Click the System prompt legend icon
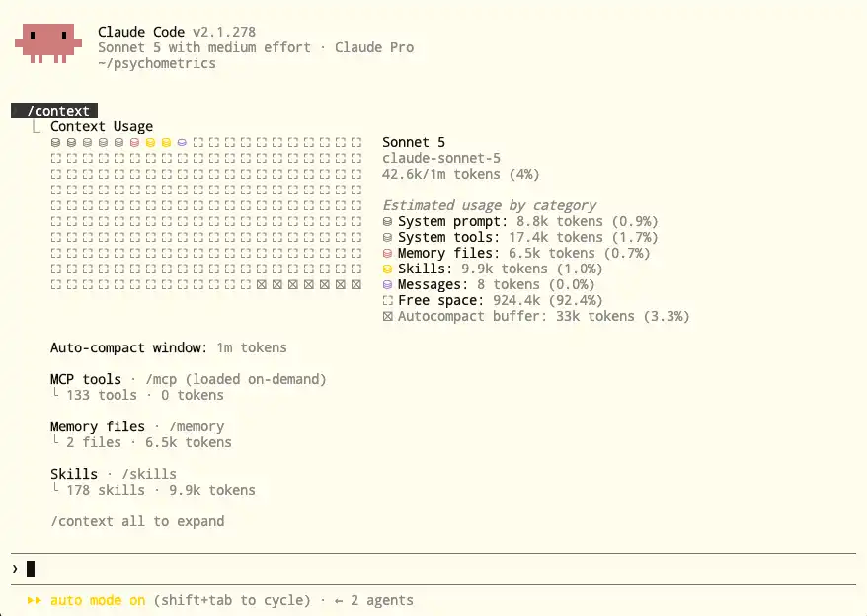This screenshot has width=867, height=616. [388, 222]
